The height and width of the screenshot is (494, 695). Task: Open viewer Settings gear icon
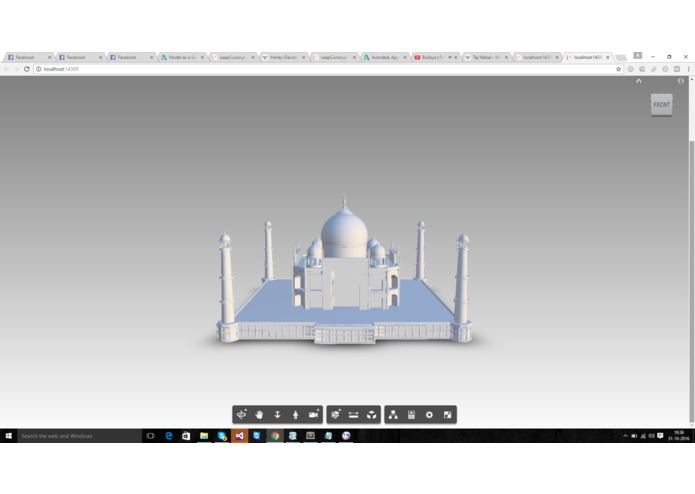[429, 415]
